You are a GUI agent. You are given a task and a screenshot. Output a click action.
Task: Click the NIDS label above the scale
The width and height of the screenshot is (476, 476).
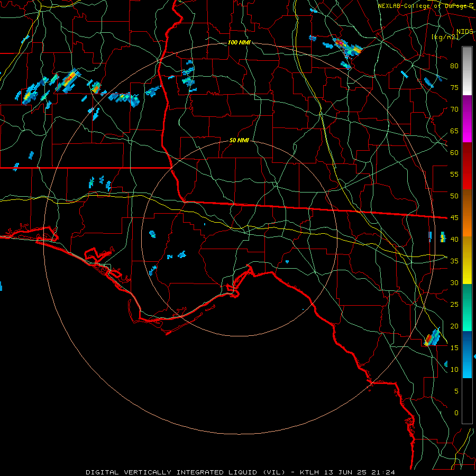tap(464, 32)
